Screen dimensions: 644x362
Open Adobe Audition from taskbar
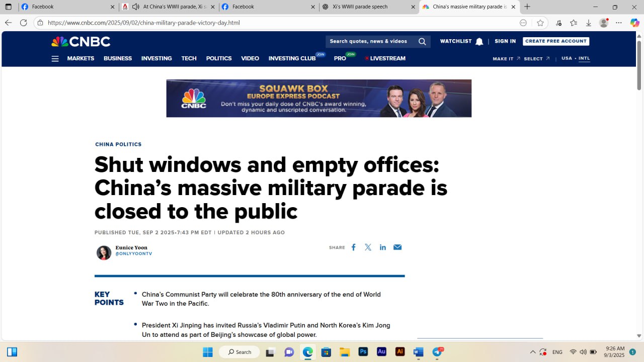click(381, 352)
